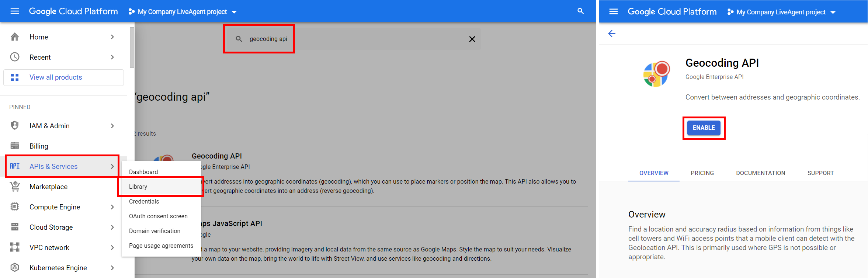Click the back arrow on Geocoding API page
This screenshot has height=278, width=868.
[x=612, y=34]
